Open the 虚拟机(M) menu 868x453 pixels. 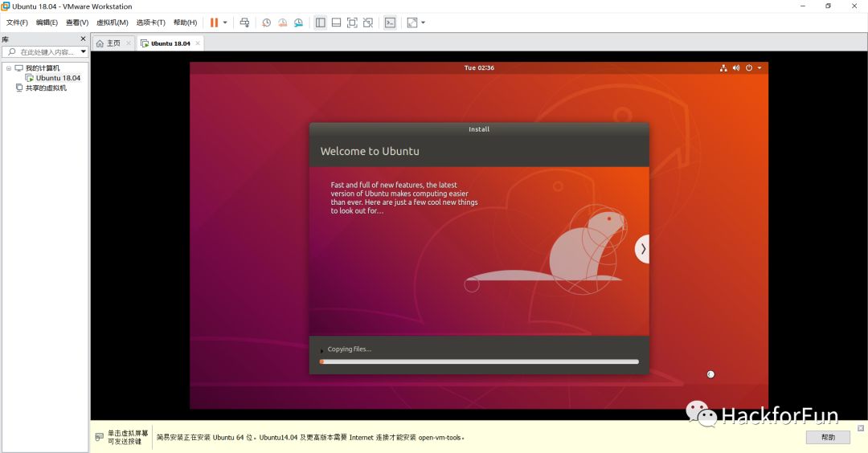tap(113, 22)
